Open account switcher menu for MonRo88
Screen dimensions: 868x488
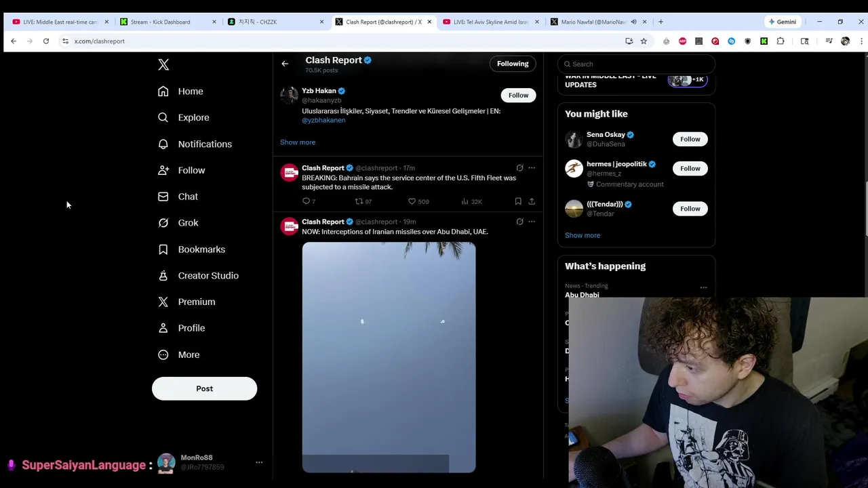point(258,462)
